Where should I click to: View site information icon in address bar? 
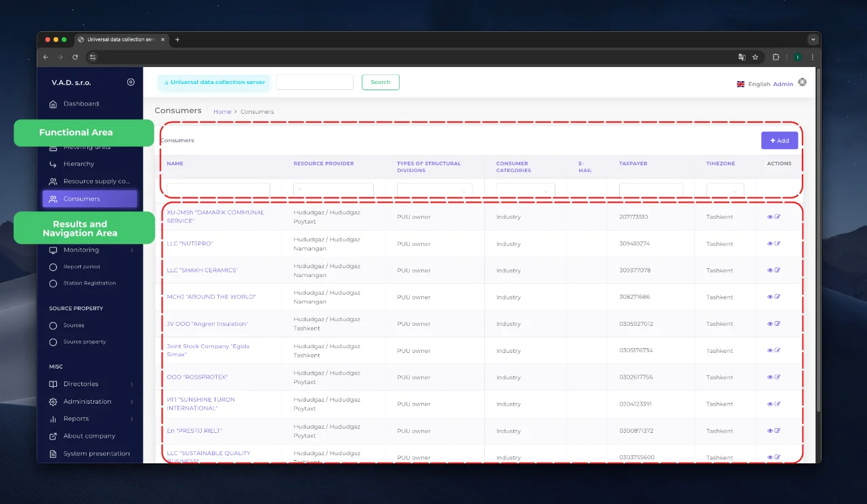coord(93,57)
